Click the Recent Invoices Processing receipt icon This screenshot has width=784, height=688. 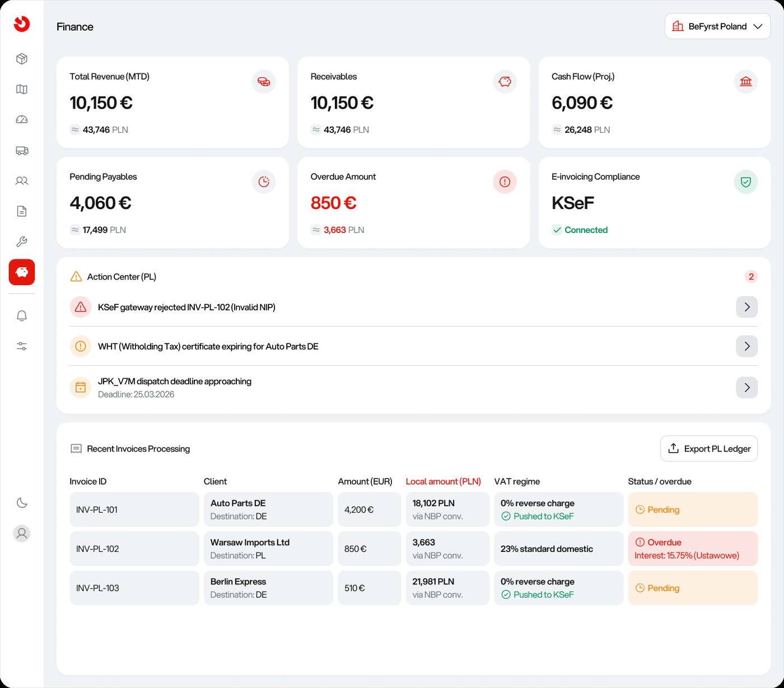tap(76, 449)
